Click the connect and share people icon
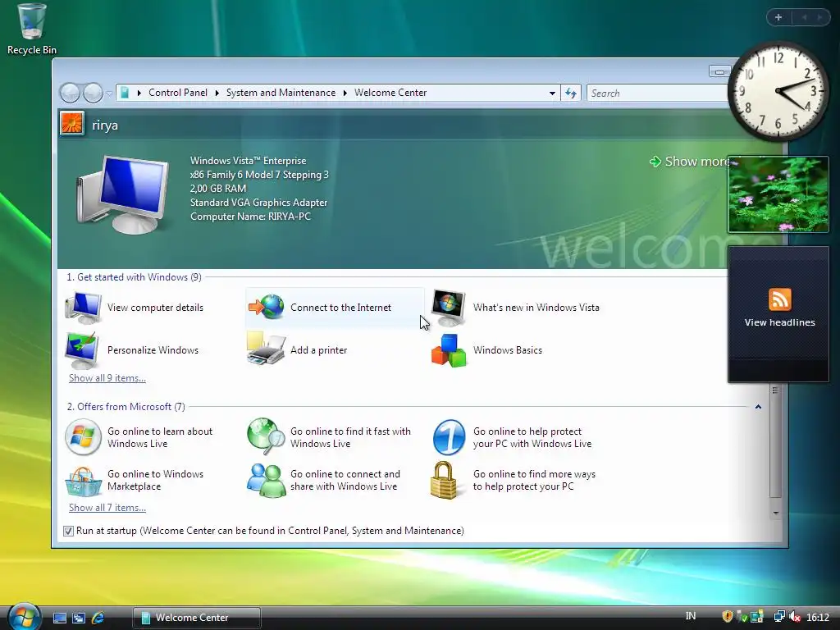Image resolution: width=840 pixels, height=630 pixels. coord(267,480)
